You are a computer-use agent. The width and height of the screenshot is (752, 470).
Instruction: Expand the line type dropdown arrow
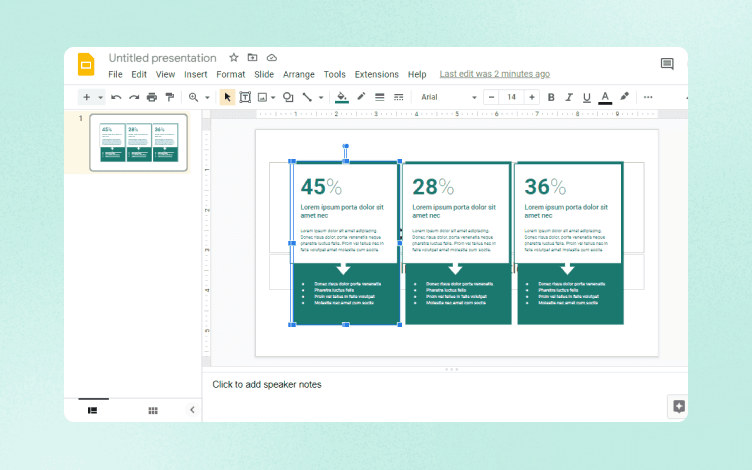[321, 97]
